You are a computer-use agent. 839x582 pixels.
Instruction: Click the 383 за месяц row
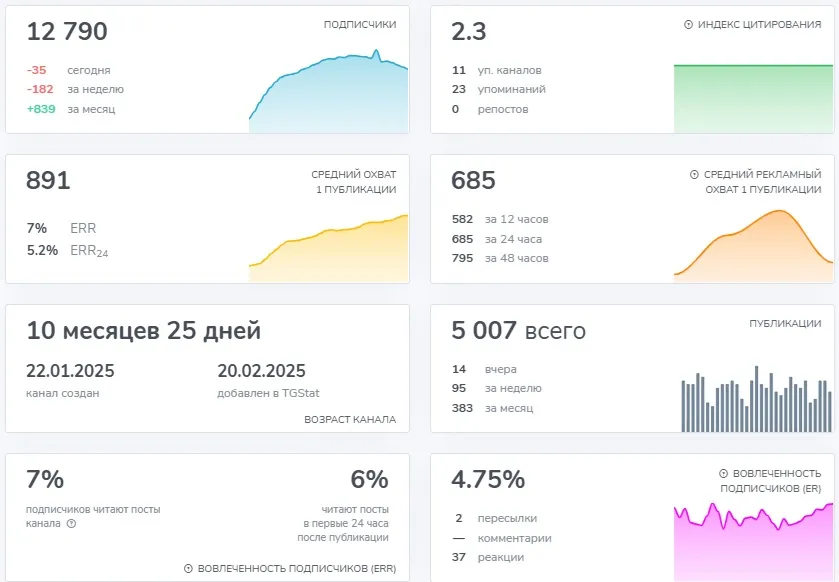(492, 408)
